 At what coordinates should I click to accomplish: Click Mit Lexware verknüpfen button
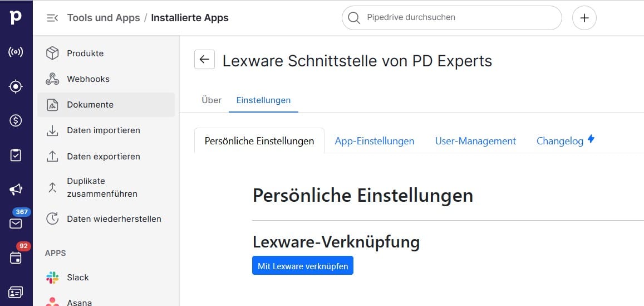pyautogui.click(x=303, y=266)
